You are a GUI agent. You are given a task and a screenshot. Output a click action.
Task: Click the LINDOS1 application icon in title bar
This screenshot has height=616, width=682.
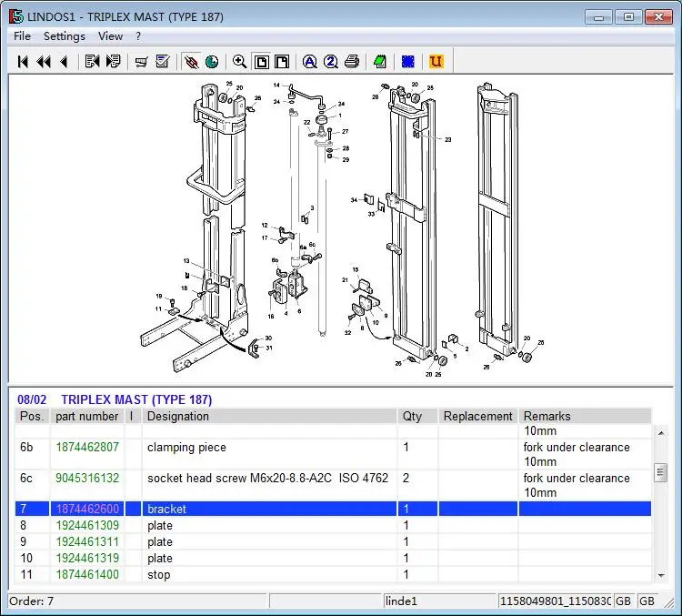point(15,16)
